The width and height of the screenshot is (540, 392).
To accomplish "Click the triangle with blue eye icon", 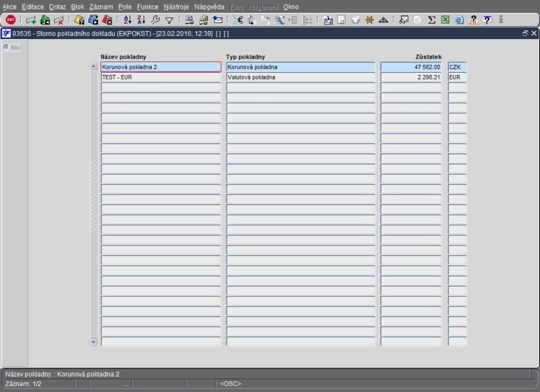I will pos(383,20).
